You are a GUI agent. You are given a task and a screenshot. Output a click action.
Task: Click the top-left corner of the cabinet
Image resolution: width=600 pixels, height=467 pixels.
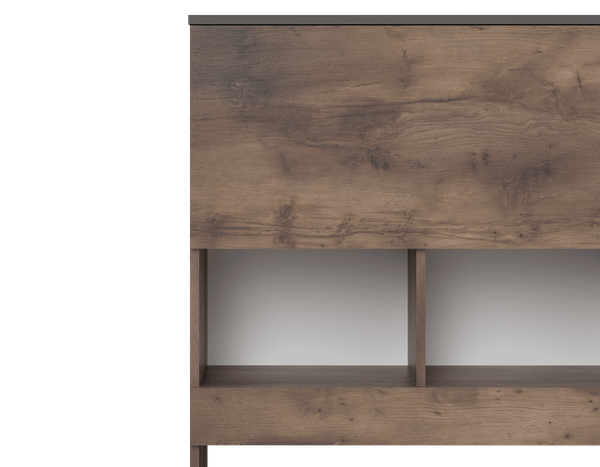(x=191, y=16)
